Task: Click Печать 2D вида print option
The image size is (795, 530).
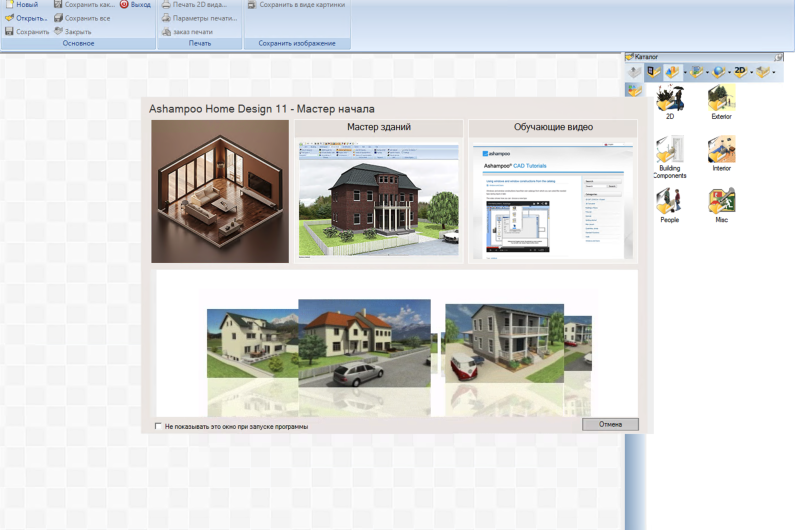Action: point(194,5)
